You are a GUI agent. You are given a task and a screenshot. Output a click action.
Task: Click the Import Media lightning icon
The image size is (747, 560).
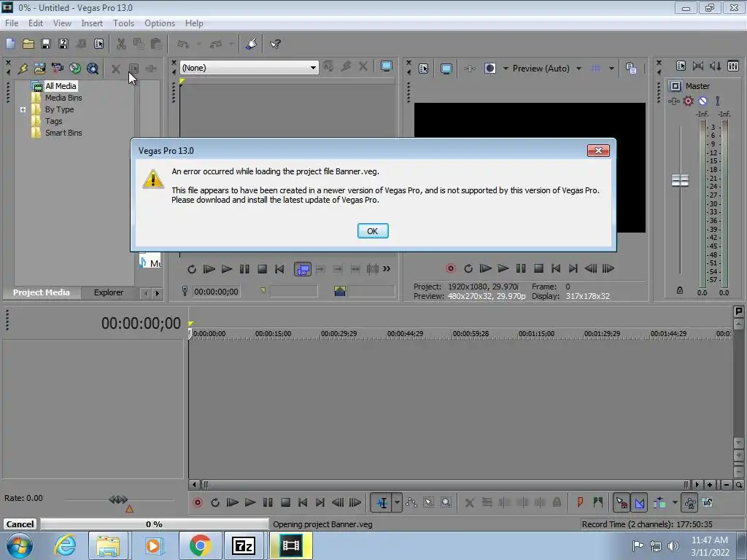coord(23,69)
